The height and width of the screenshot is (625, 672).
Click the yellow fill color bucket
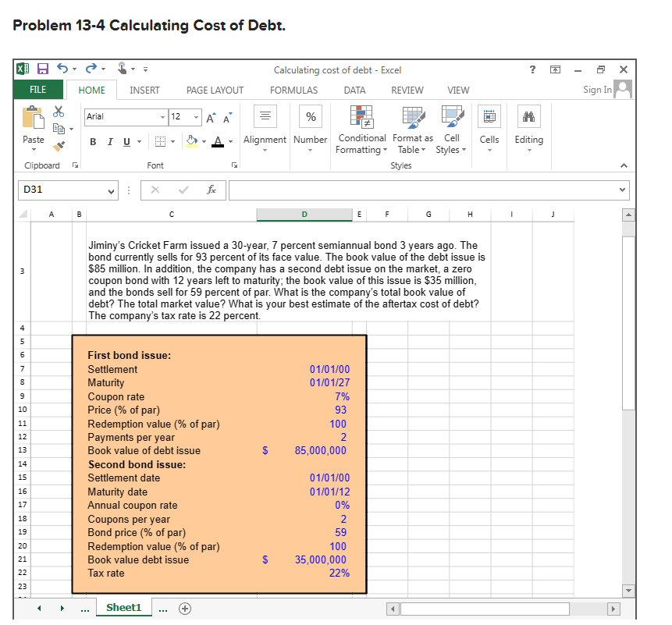pyautogui.click(x=191, y=141)
